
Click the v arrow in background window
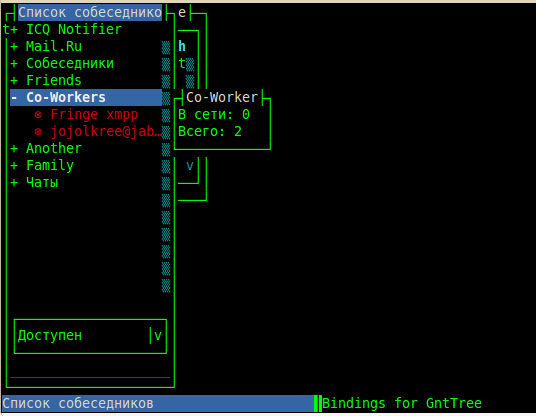click(190, 166)
